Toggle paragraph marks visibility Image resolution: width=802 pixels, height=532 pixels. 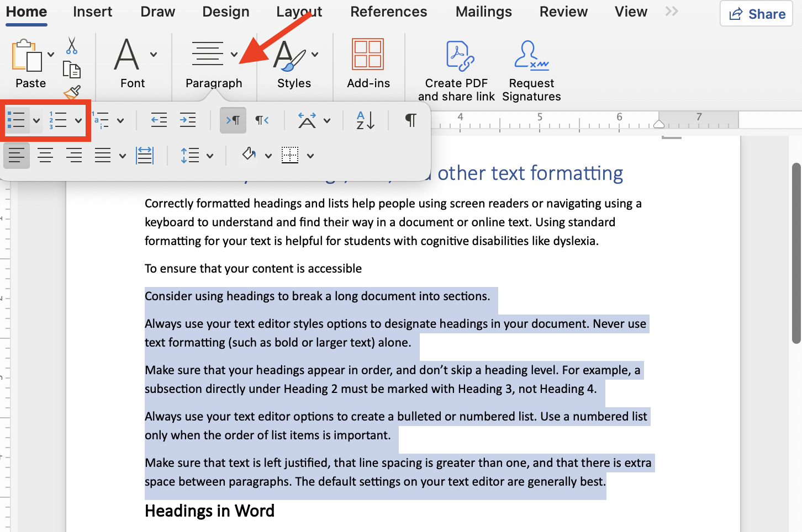411,120
